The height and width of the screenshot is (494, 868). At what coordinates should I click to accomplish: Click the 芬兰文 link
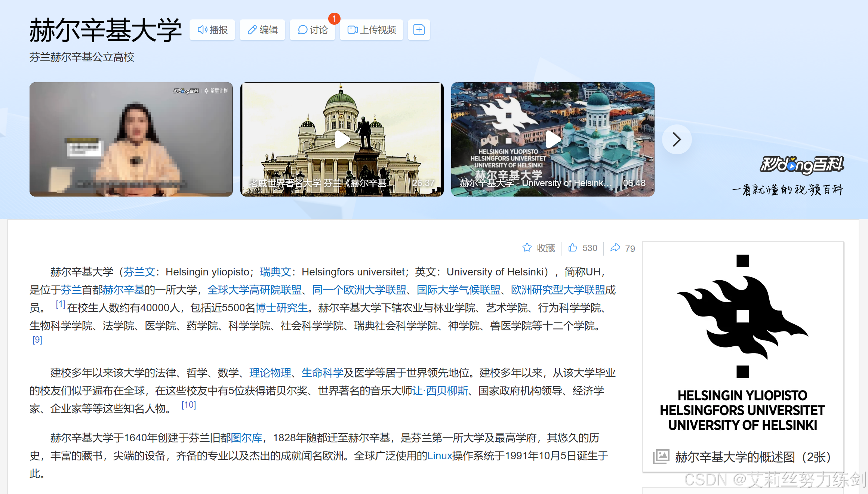[x=139, y=272]
